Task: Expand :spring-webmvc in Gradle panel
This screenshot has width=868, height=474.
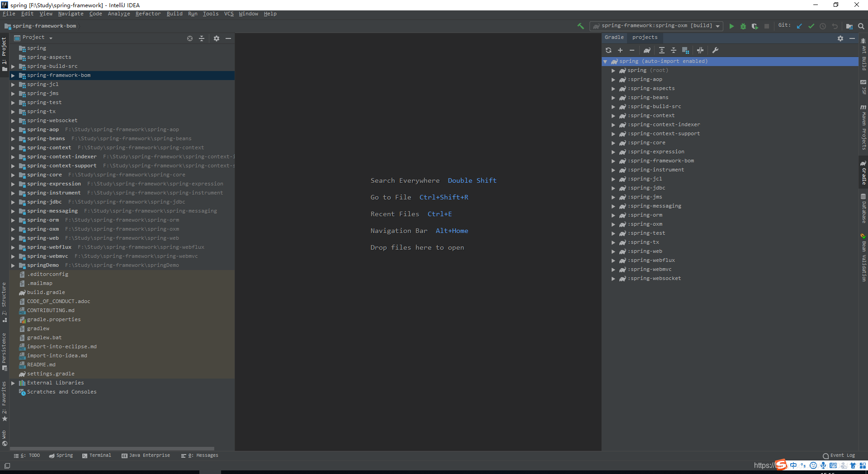Action: click(x=613, y=270)
